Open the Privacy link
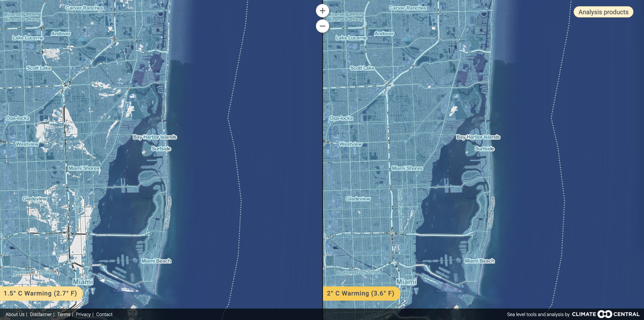Viewport: 644px width, 320px height. (83, 314)
